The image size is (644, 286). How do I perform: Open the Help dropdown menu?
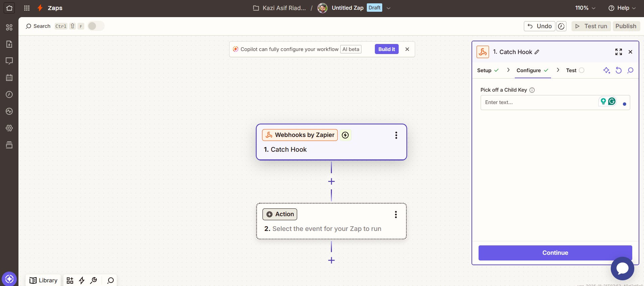click(x=622, y=8)
